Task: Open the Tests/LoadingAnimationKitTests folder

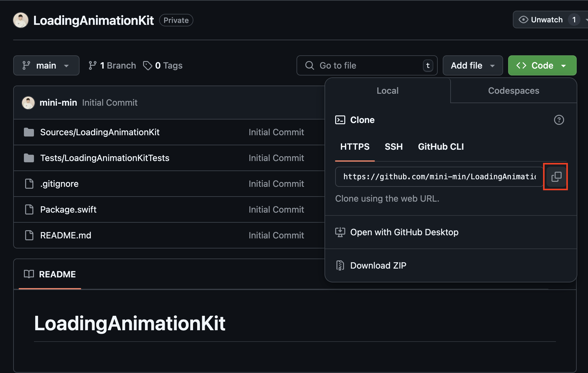Action: point(105,158)
